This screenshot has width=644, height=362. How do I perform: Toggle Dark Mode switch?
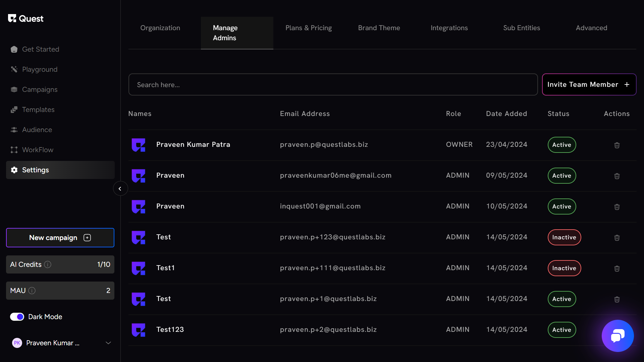(x=17, y=317)
